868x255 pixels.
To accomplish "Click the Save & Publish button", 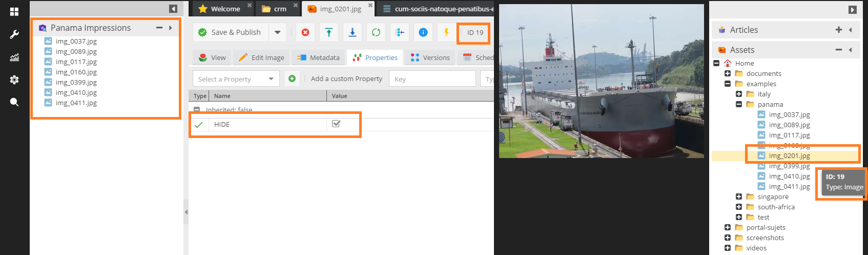I will click(x=230, y=32).
